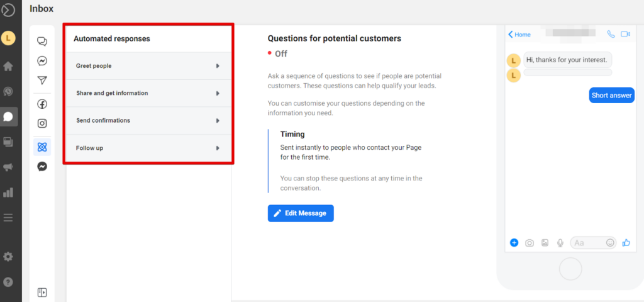Click the Home back link in preview
644x302 pixels.
pyautogui.click(x=519, y=35)
